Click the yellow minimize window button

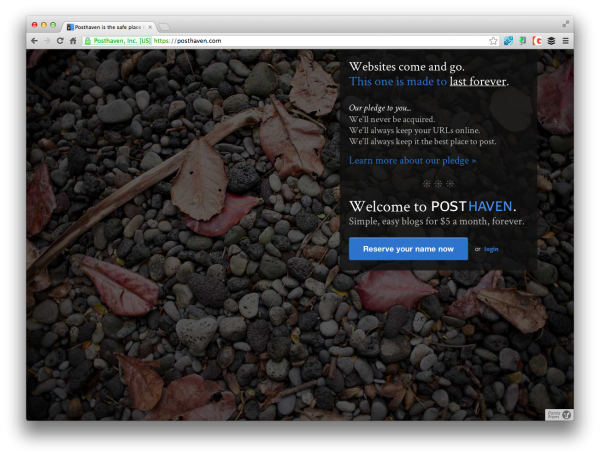click(x=44, y=24)
